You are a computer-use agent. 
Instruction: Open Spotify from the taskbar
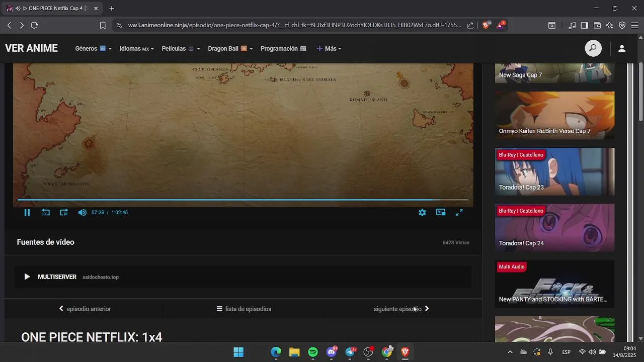(x=313, y=352)
